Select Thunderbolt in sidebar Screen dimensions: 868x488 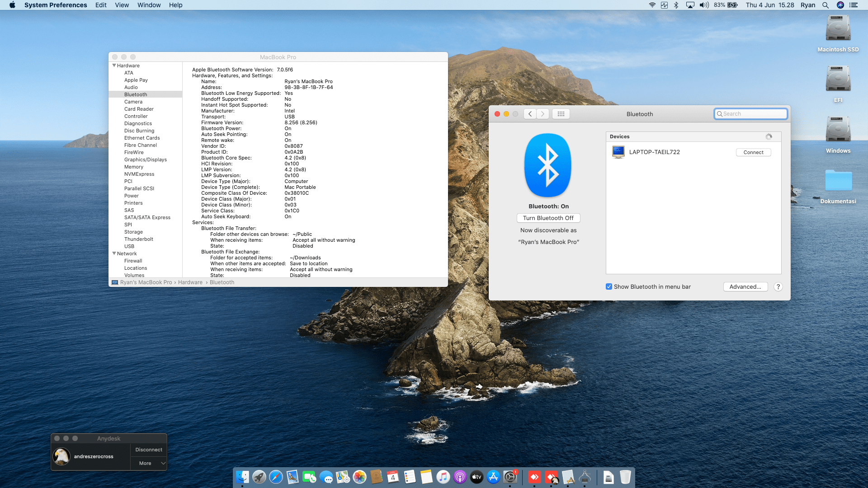coord(139,239)
